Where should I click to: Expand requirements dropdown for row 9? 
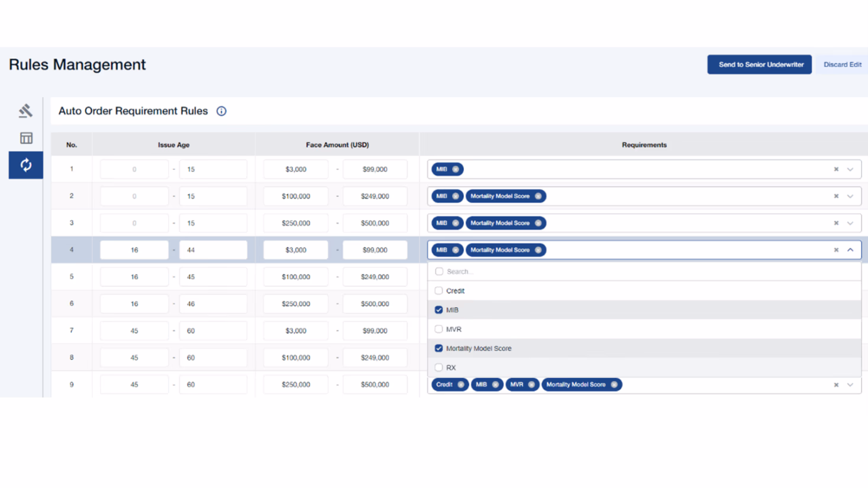[x=850, y=384]
